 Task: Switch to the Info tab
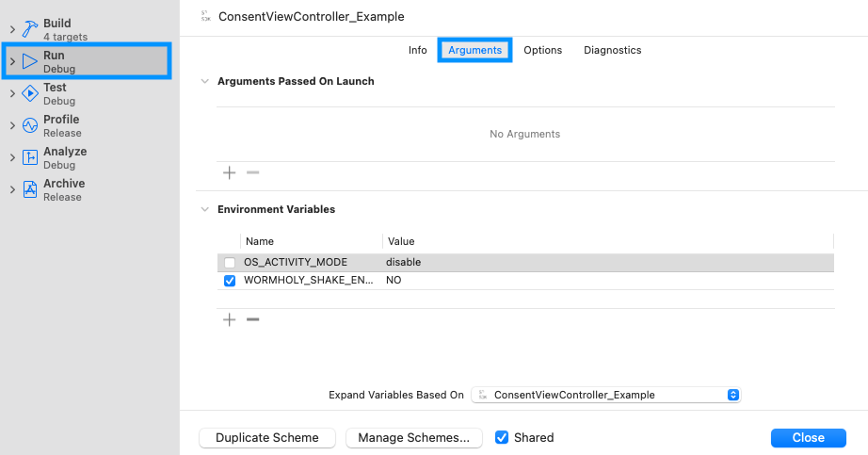tap(417, 50)
